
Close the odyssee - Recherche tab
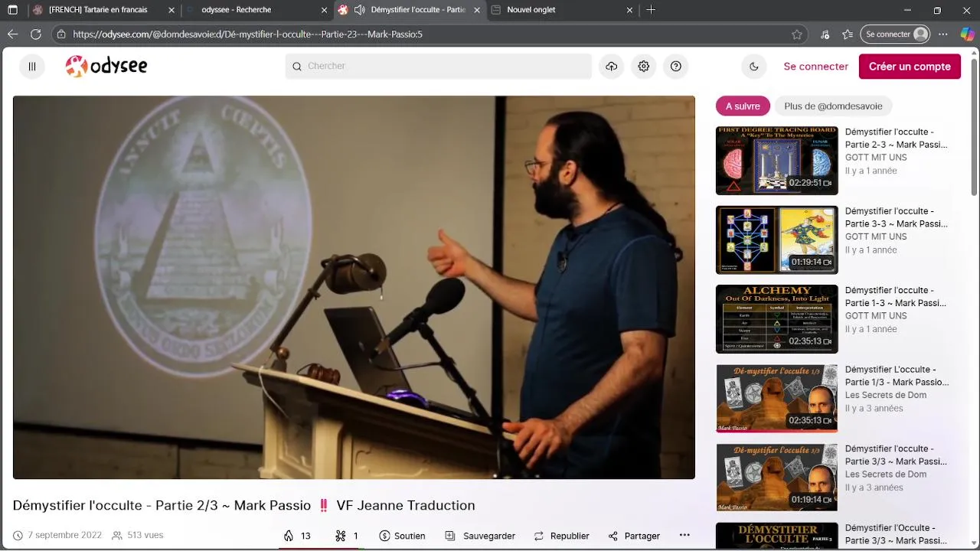[324, 10]
